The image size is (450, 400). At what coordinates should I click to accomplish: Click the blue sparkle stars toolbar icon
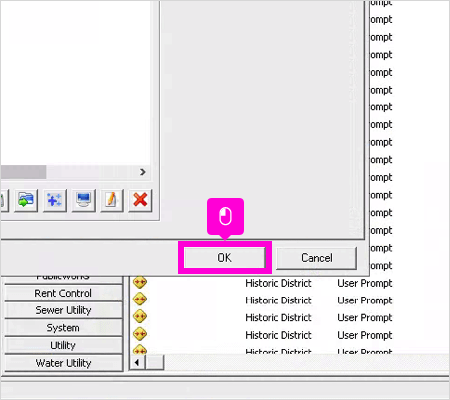[55, 200]
